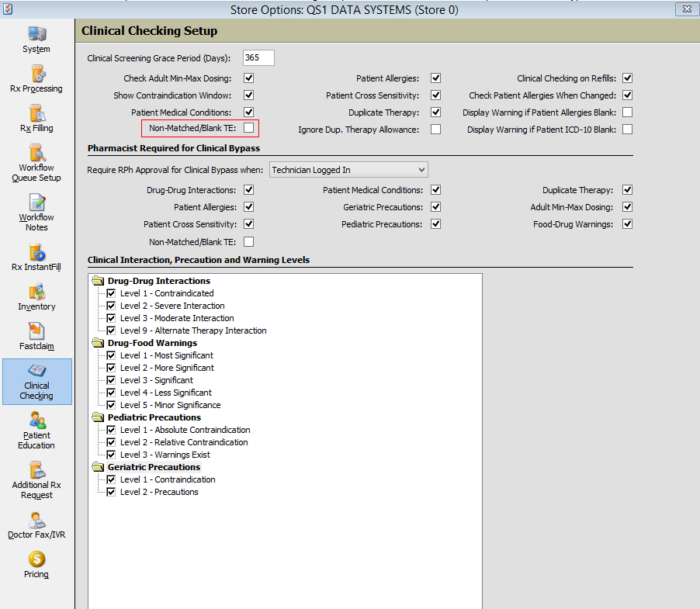Screen dimensions: 700x609
Task: Open the Inventory options icon
Action: click(36, 292)
